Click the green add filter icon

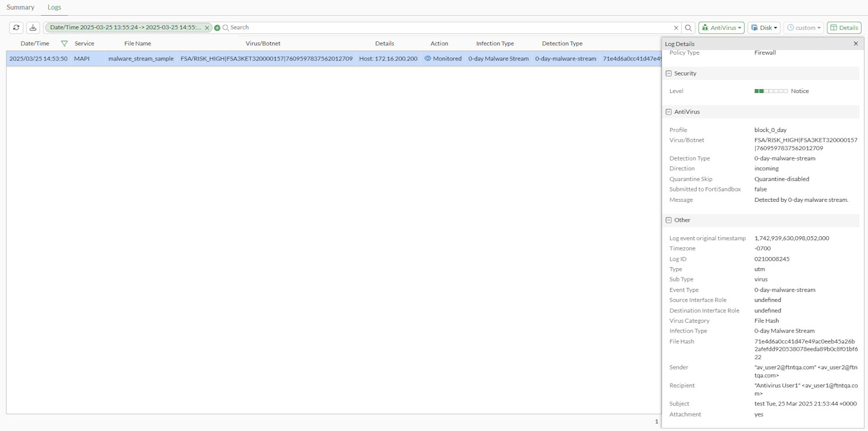click(x=216, y=27)
